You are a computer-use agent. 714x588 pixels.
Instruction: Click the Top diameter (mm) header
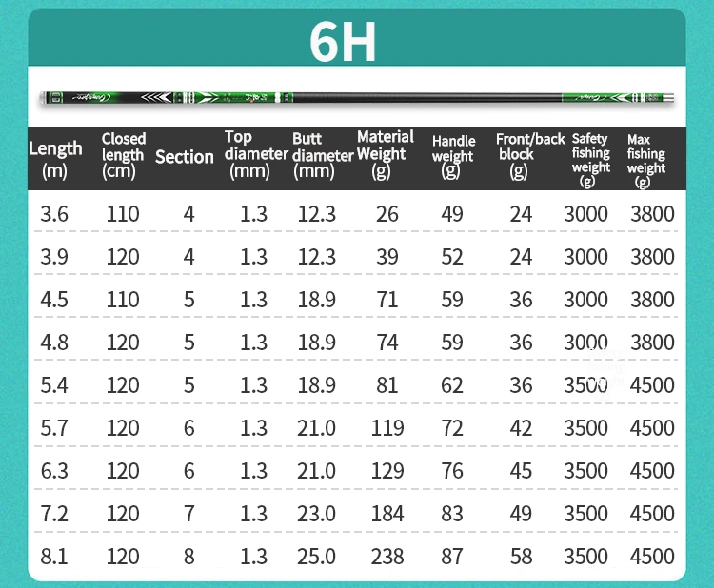[255, 154]
